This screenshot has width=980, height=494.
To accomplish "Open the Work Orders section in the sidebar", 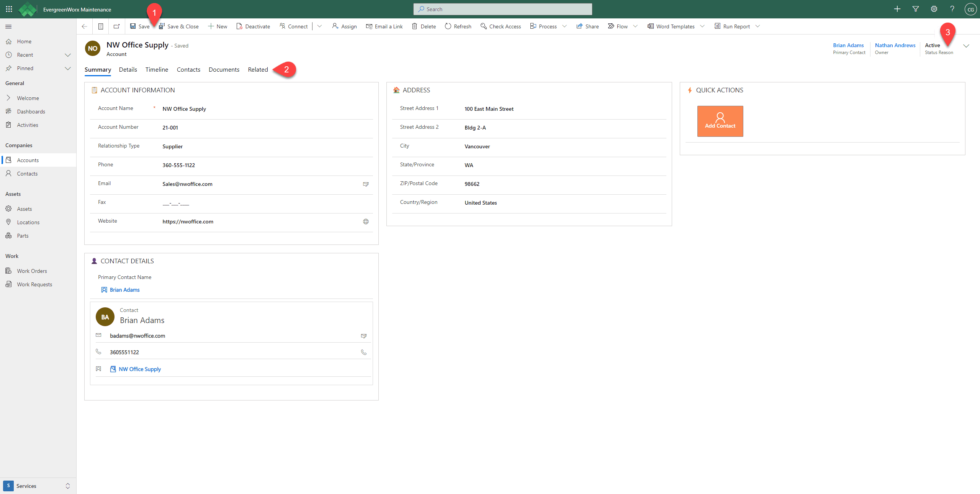I will [x=32, y=271].
